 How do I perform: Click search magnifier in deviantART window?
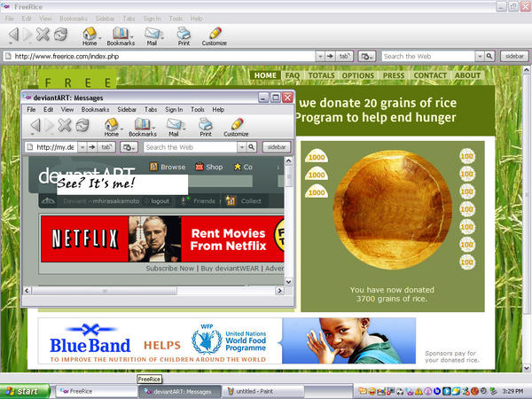coord(252,147)
